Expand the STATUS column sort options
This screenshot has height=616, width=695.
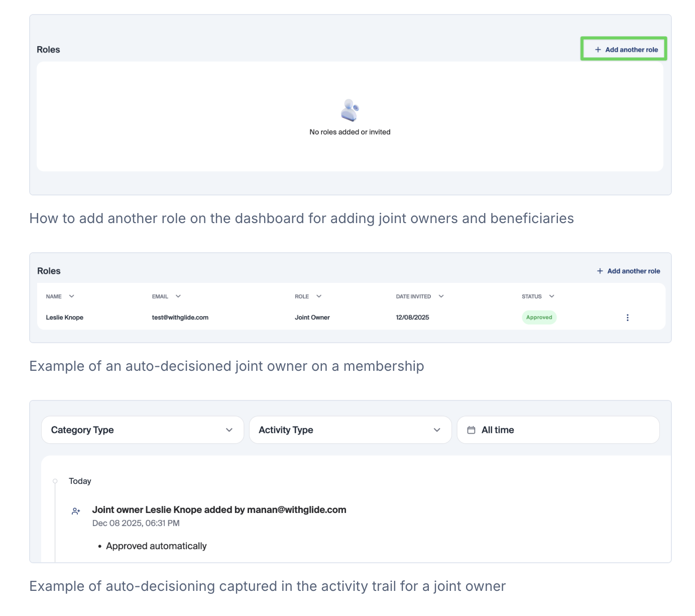pyautogui.click(x=551, y=296)
